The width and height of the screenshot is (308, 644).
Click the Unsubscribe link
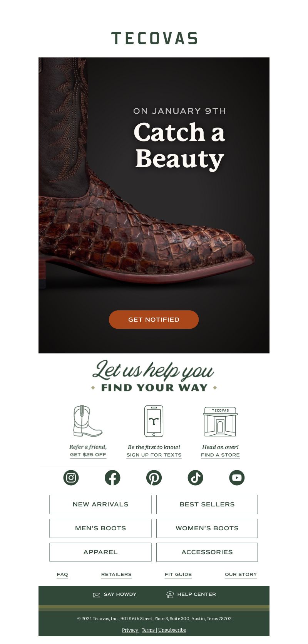coord(172,630)
